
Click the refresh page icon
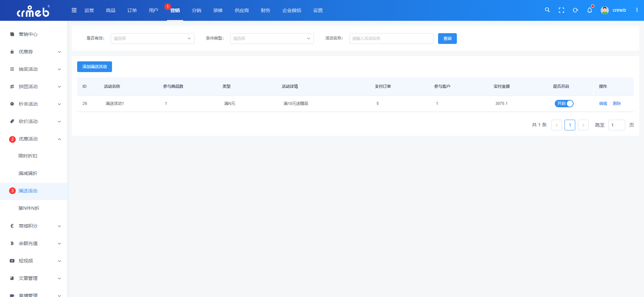coord(575,10)
